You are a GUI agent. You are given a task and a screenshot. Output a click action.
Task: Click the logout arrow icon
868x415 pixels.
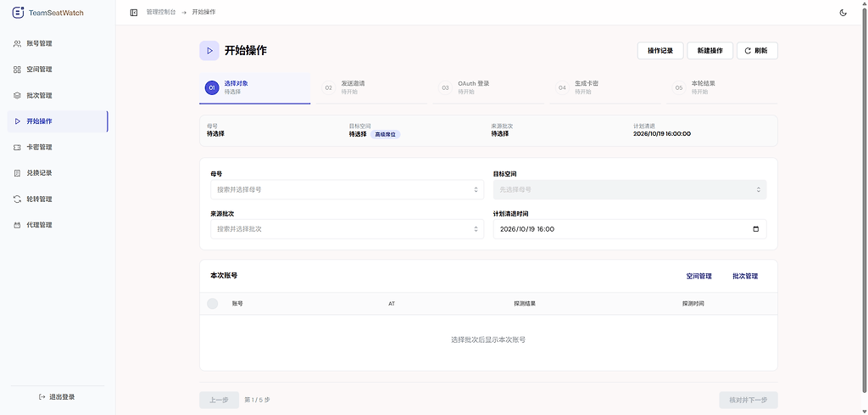(x=42, y=397)
